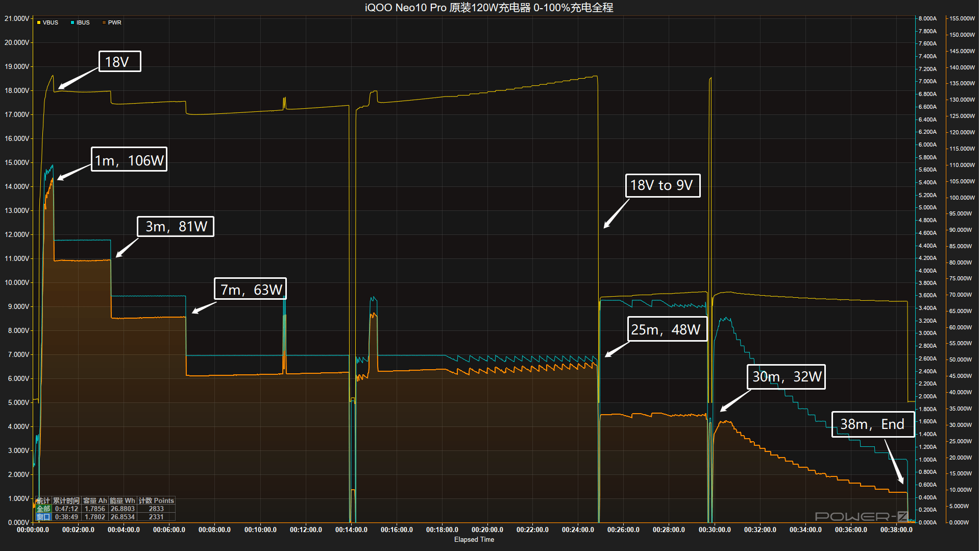Click the 00:10:00.0 time axis label
The height and width of the screenshot is (551, 980).
[x=260, y=530]
